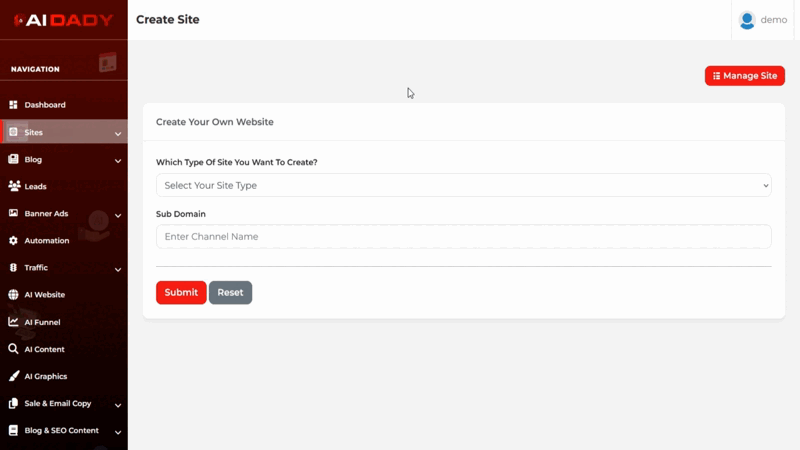
Task: Expand the Banner Ads submenu chevron
Action: pos(118,215)
